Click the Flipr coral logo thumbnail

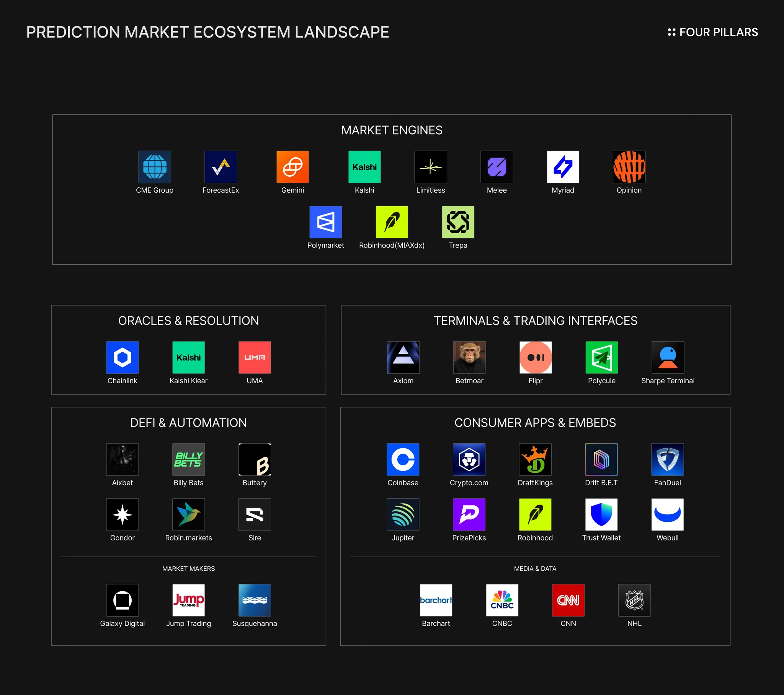536,357
